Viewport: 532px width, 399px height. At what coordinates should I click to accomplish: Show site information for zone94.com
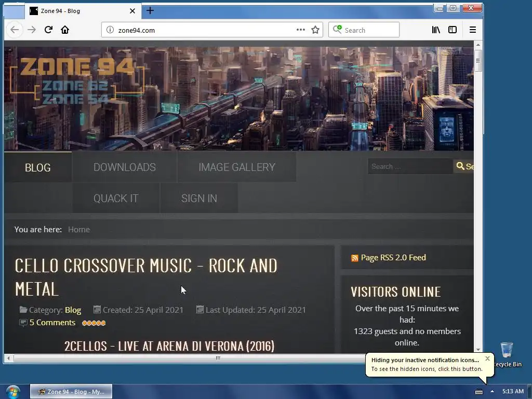[110, 30]
